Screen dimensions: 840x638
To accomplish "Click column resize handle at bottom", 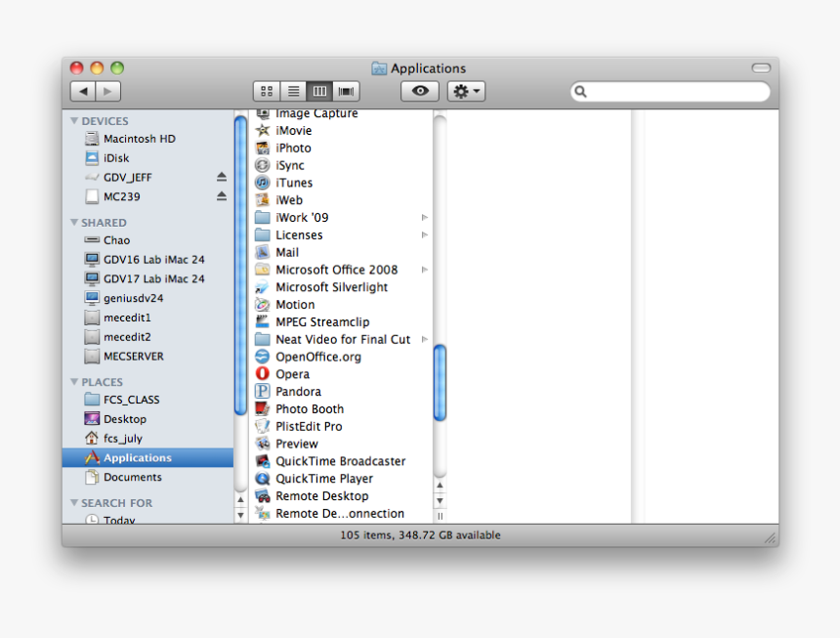I will [440, 517].
